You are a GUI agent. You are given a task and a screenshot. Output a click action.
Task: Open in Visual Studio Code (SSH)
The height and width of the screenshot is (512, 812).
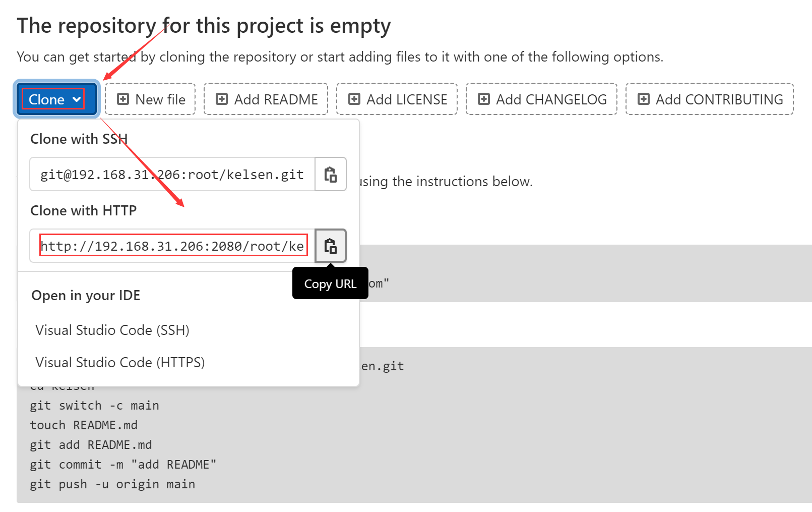(112, 330)
